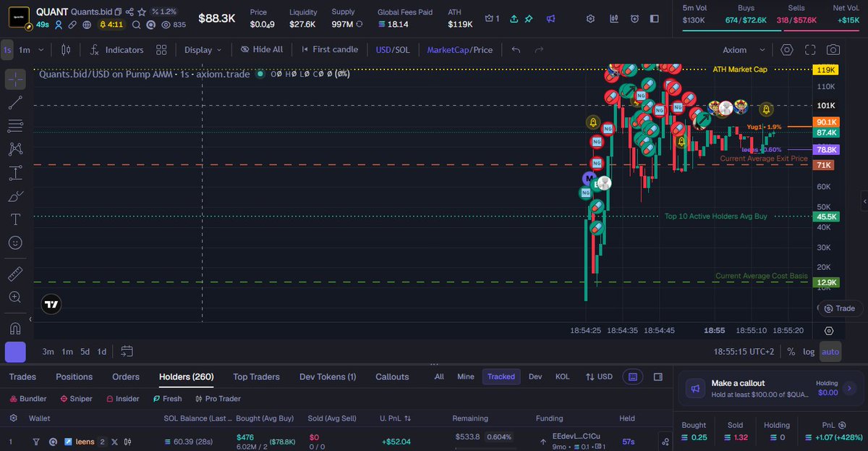Select the pattern drawing tool
The height and width of the screenshot is (451, 868).
click(15, 149)
